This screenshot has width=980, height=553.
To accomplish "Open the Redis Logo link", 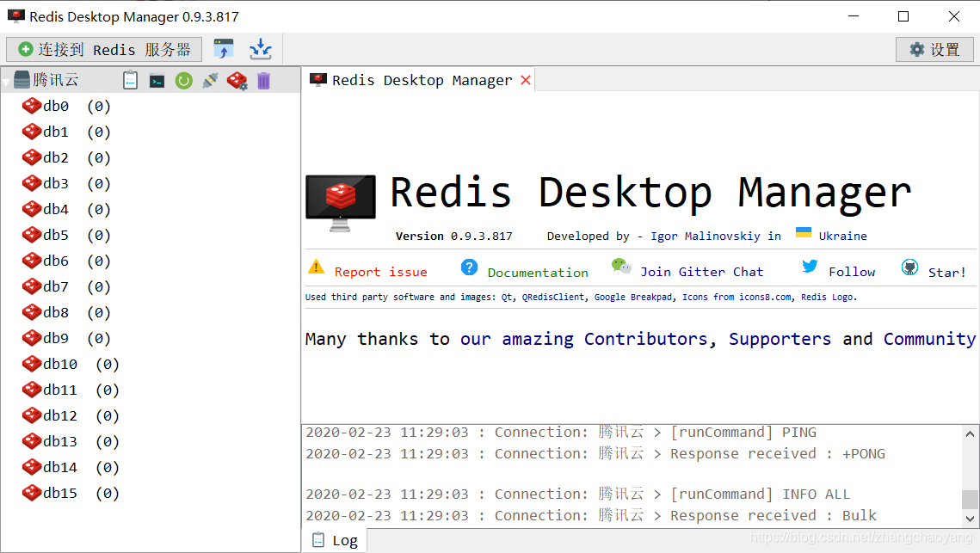I will pos(827,298).
